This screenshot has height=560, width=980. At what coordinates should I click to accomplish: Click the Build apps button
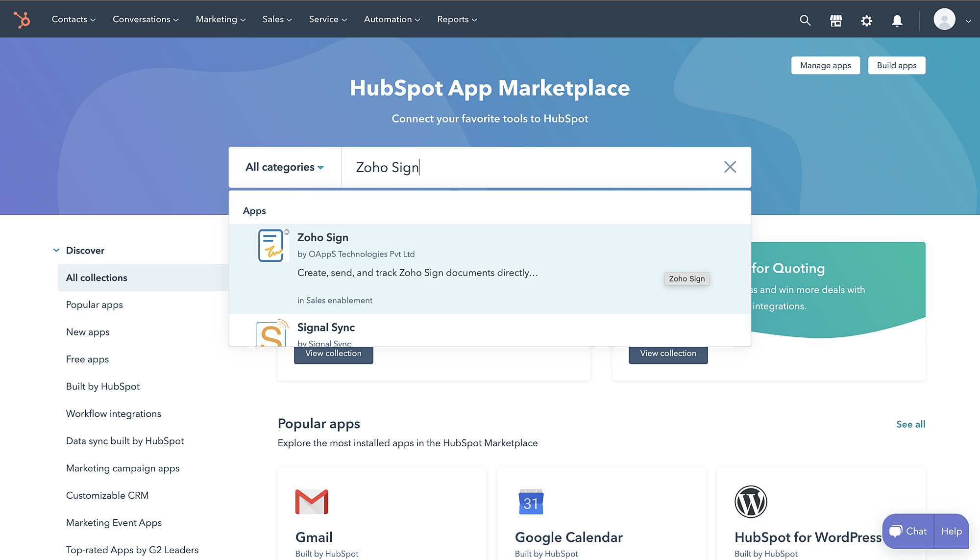pos(897,65)
